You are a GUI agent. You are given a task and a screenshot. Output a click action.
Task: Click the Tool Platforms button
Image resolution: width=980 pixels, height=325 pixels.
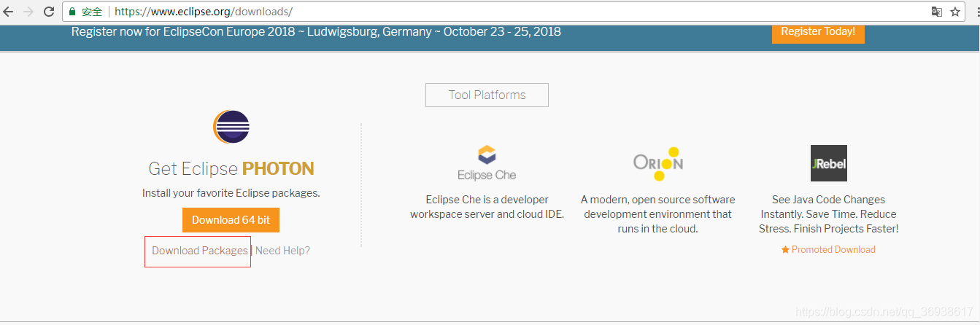[487, 95]
